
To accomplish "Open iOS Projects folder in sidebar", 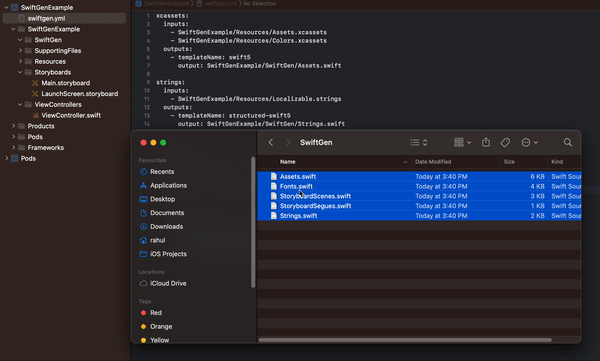I will point(163,254).
